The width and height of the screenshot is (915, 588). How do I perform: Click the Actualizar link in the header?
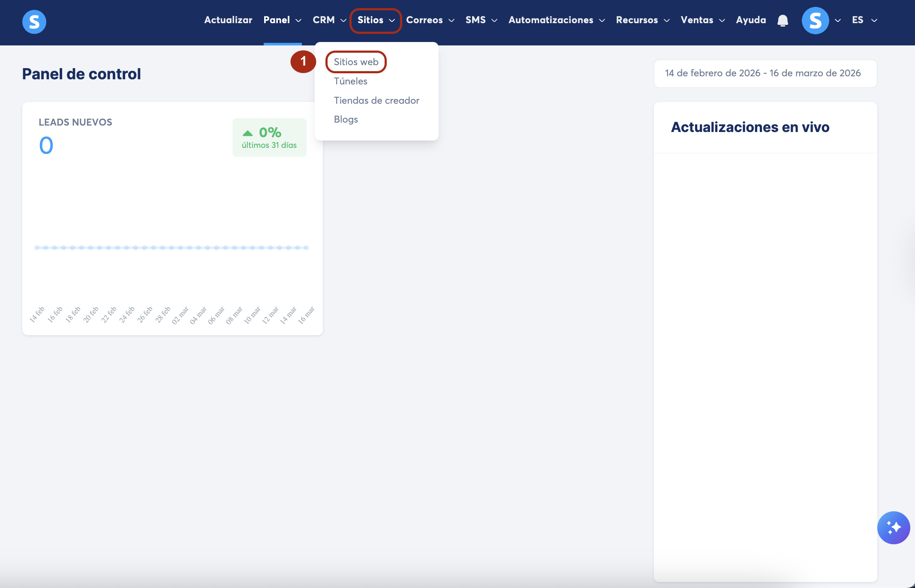[228, 20]
